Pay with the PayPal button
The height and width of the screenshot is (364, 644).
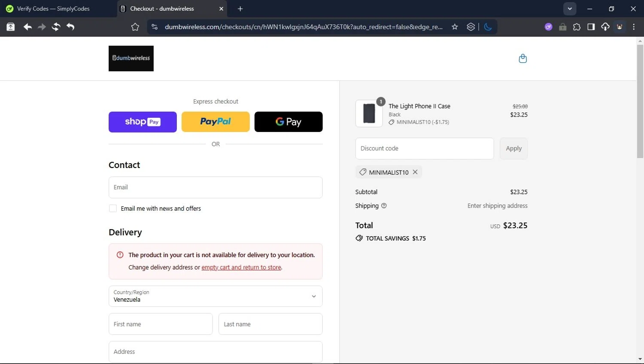[216, 122]
